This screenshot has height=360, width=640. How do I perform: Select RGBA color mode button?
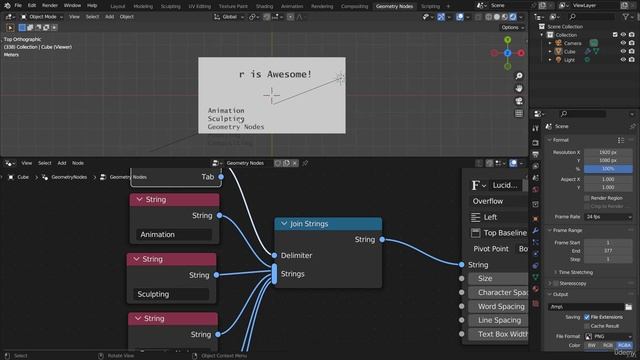tap(624, 346)
